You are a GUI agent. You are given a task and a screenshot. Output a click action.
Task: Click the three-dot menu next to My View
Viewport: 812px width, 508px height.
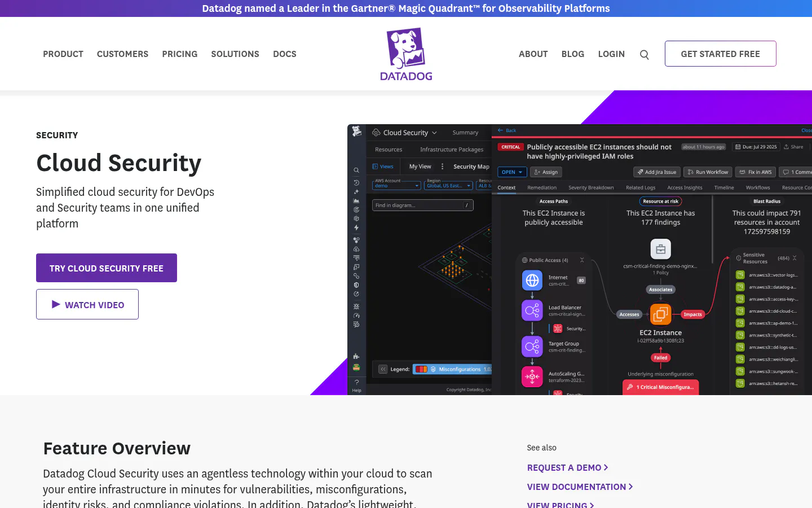[x=442, y=167]
